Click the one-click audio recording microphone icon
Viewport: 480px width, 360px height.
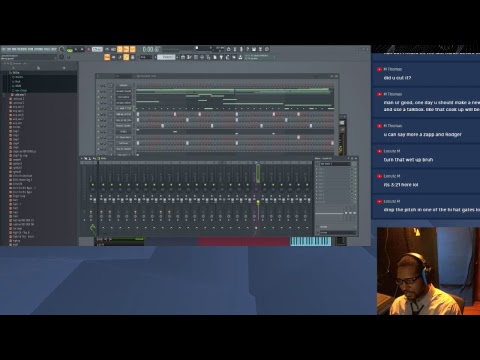pyautogui.click(x=241, y=49)
